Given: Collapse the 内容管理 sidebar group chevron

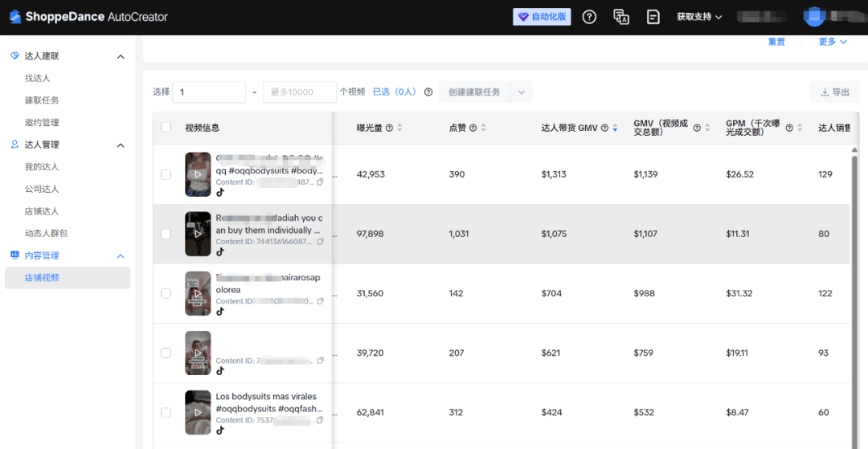Looking at the screenshot, I should point(120,255).
